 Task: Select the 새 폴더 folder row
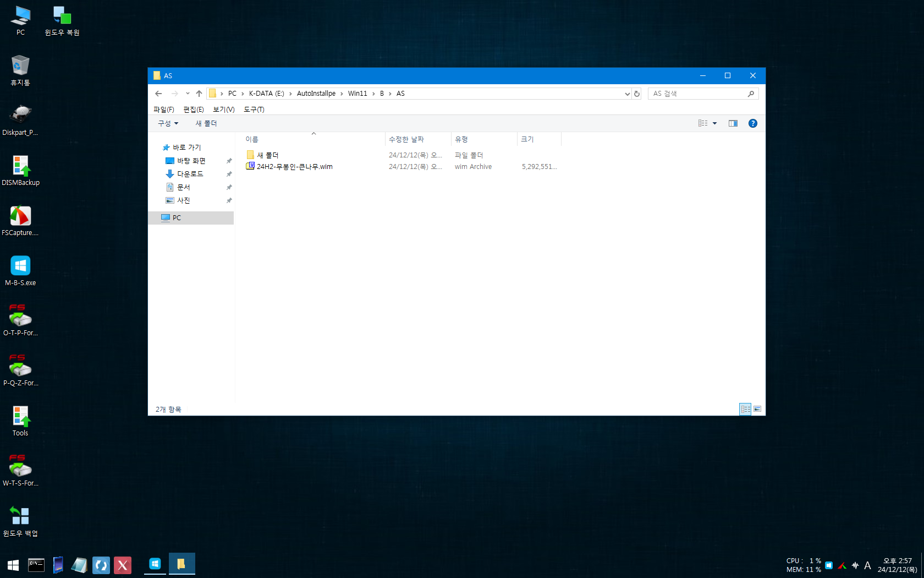(x=402, y=155)
